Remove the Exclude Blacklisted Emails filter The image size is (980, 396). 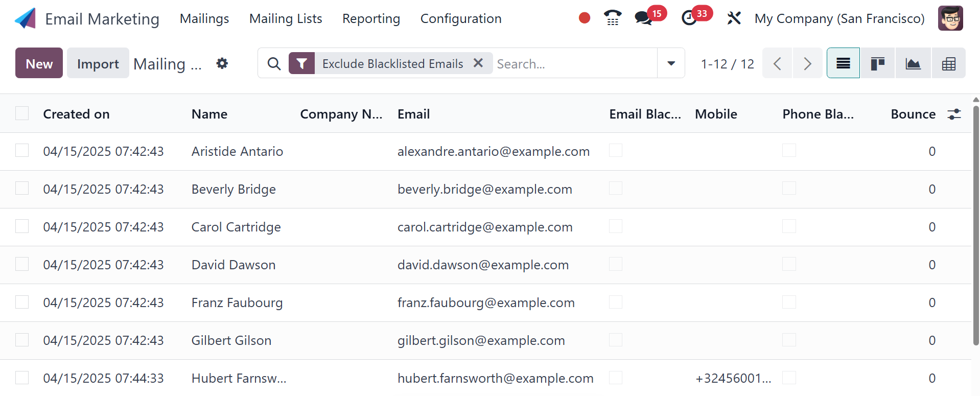pyautogui.click(x=478, y=63)
